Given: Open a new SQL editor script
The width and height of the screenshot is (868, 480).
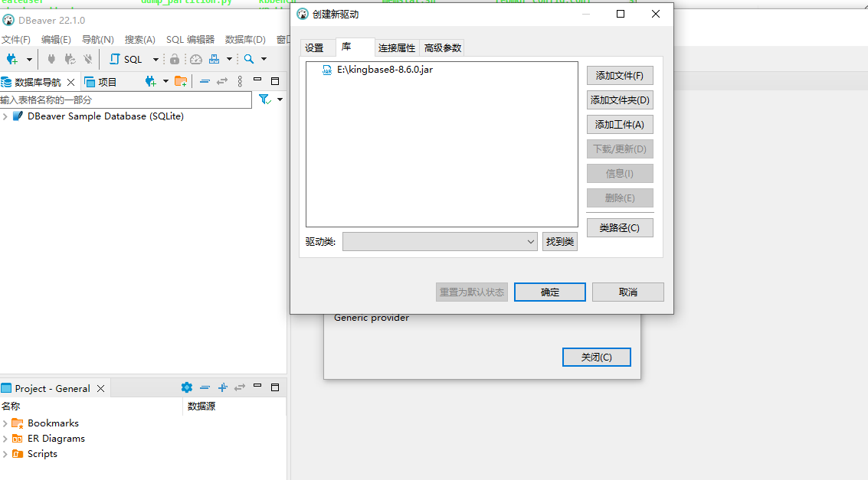Looking at the screenshot, I should [126, 59].
